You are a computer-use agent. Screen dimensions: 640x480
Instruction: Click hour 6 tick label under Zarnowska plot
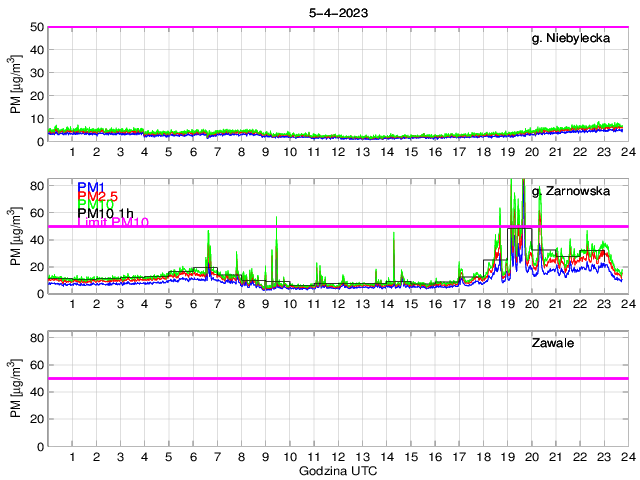(193, 304)
